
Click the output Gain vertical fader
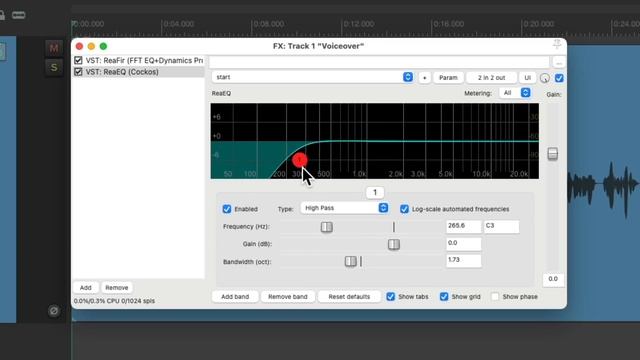[553, 154]
